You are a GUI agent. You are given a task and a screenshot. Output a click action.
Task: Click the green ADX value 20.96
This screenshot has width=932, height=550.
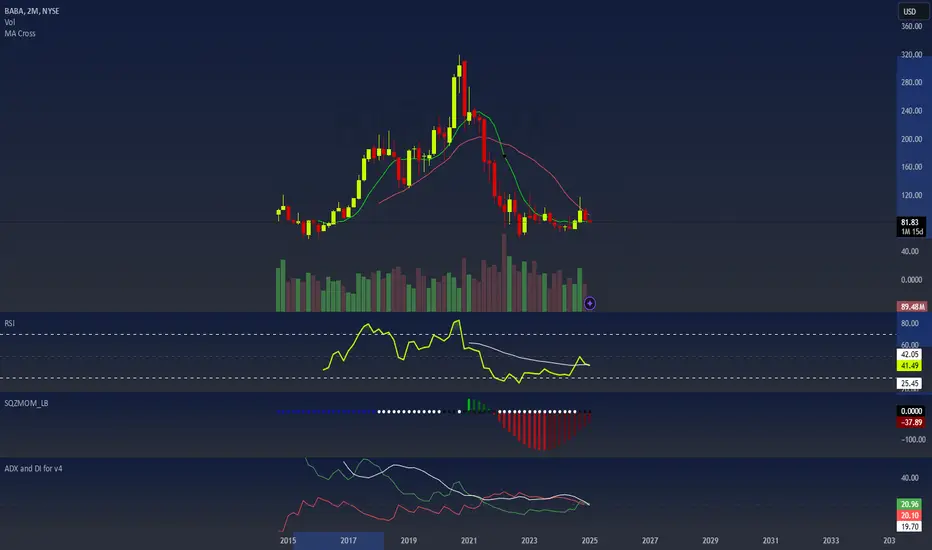tap(909, 504)
